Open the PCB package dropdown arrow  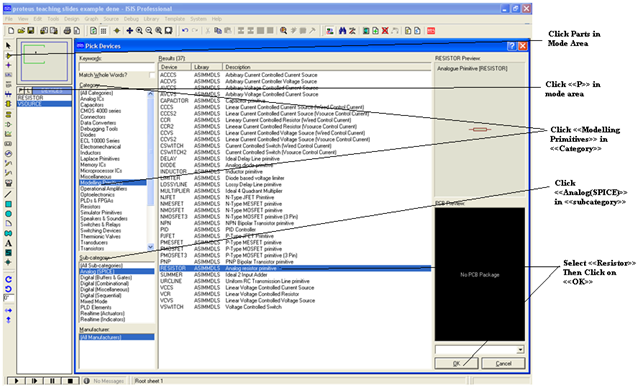(520, 350)
